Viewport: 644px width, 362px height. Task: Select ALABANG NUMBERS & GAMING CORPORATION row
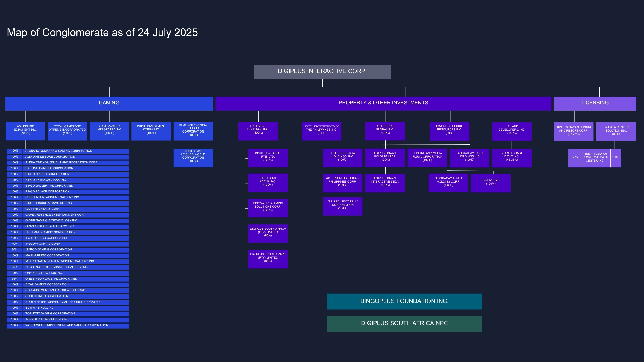[68, 151]
